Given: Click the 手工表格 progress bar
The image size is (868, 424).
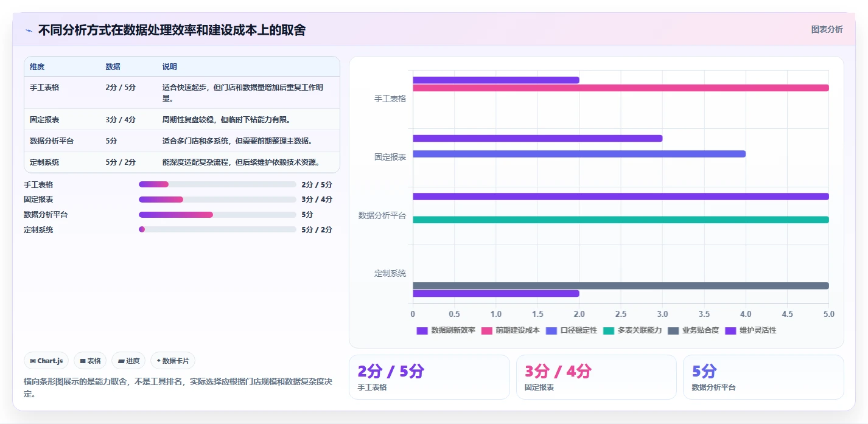Looking at the screenshot, I should [217, 184].
